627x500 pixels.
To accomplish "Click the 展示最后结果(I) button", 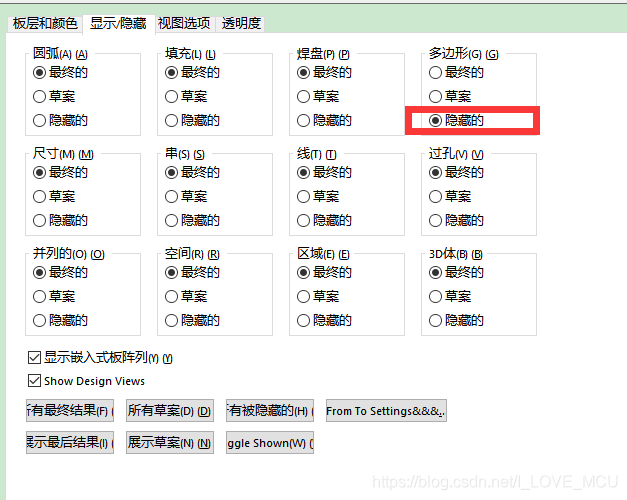I will pos(70,442).
